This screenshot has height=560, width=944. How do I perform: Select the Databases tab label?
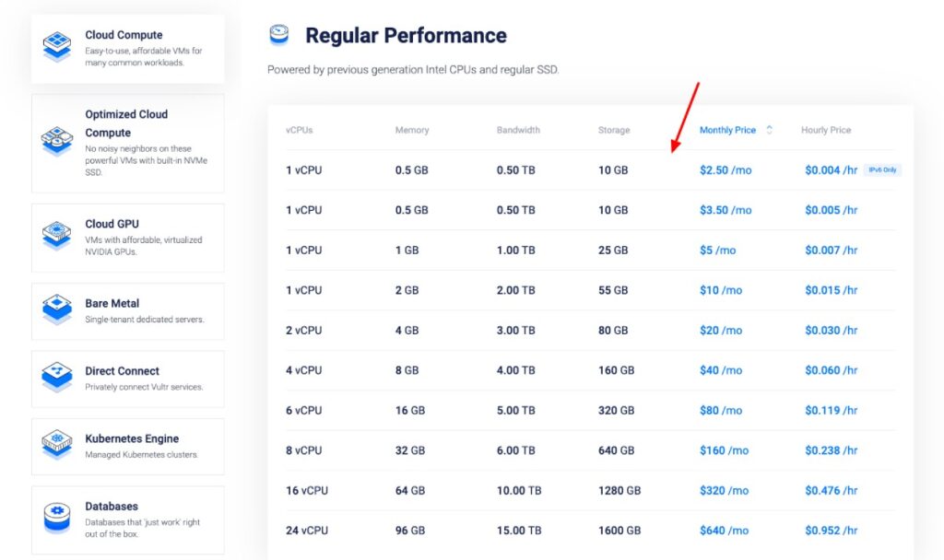(112, 507)
